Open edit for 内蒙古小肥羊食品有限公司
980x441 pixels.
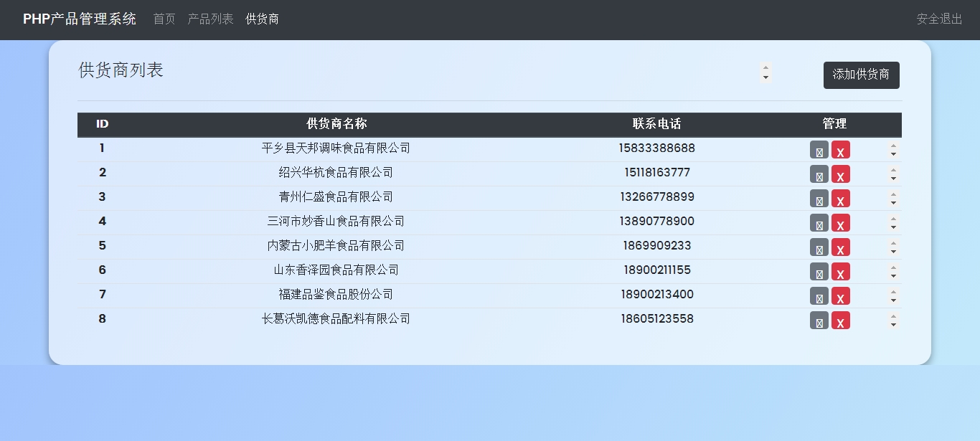819,247
